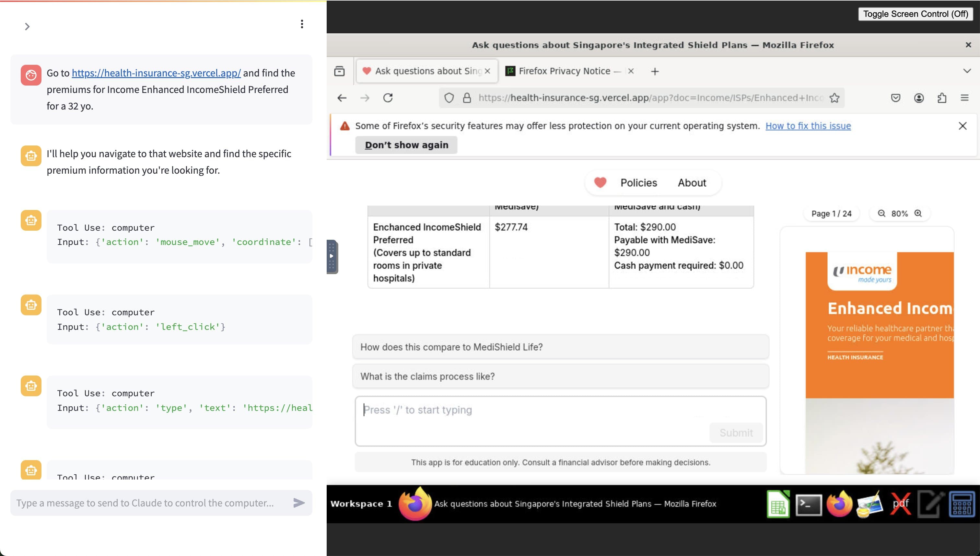Go forward to the next page
The image size is (980, 556).
point(365,98)
